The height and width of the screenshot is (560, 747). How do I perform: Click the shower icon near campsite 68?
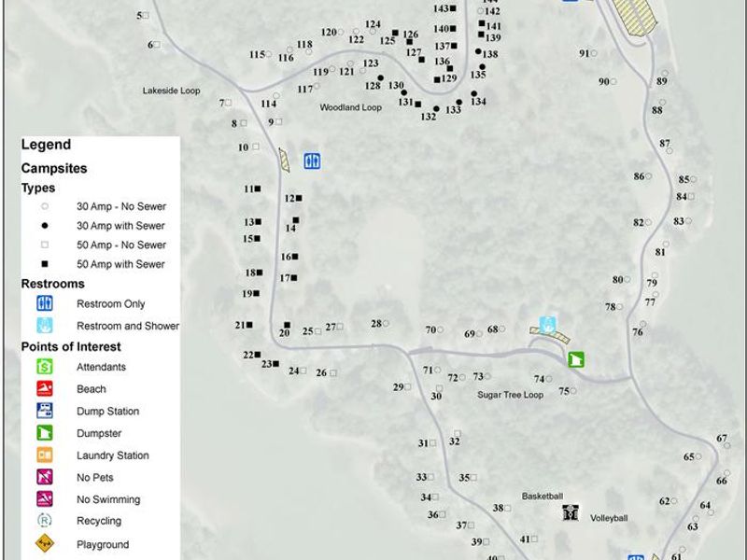pyautogui.click(x=545, y=324)
